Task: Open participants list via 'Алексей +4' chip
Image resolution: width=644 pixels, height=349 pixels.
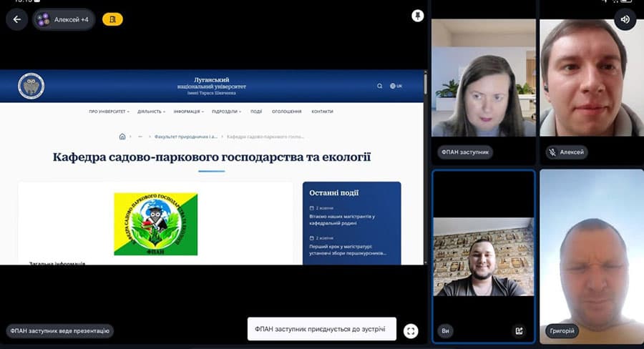Action: tap(64, 19)
